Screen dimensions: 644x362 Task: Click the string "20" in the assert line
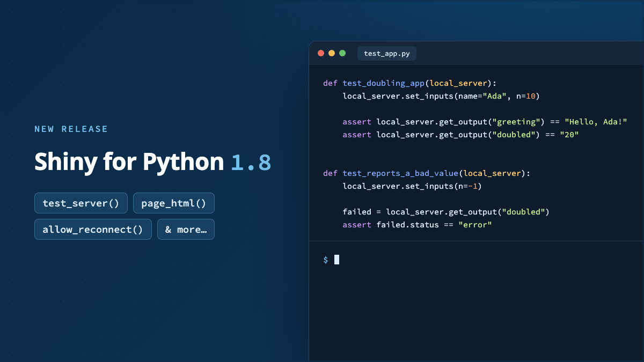click(x=569, y=135)
